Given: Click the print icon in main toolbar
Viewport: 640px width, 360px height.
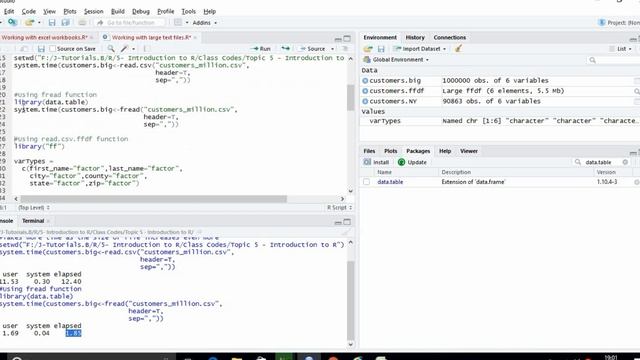Looking at the screenshot, I should [82, 22].
